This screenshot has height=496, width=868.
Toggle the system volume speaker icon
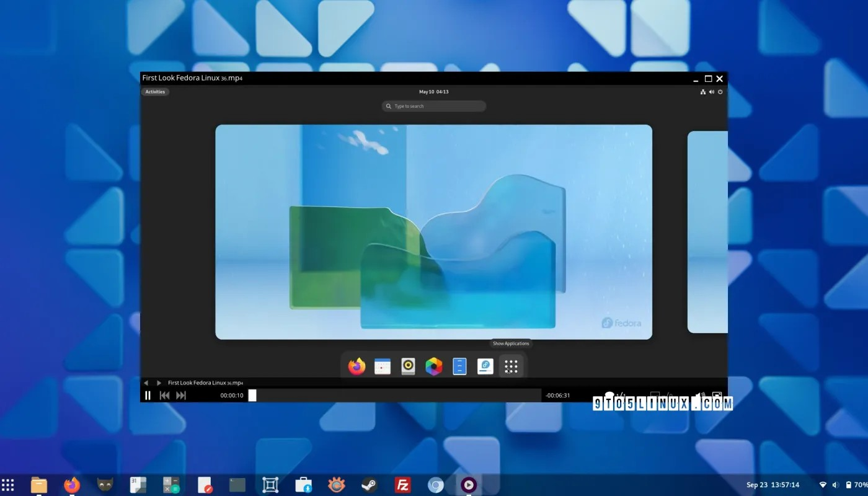835,485
